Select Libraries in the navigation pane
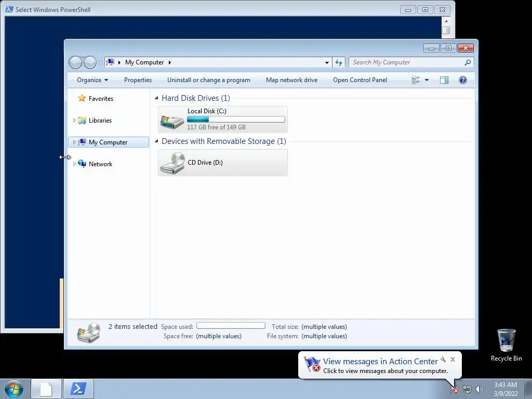This screenshot has width=532, height=399. (x=100, y=121)
